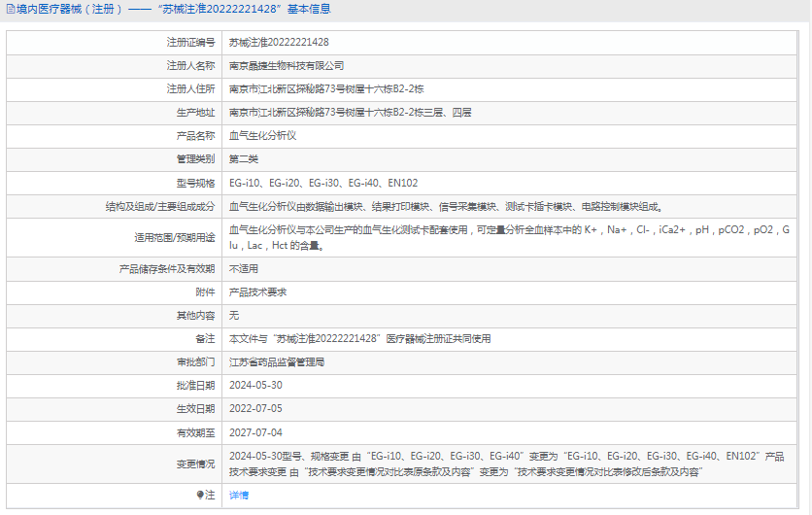Screen dimensions: 812x515
Task: Click the page title 境内医疗器械（注册）
Action: click(x=70, y=9)
